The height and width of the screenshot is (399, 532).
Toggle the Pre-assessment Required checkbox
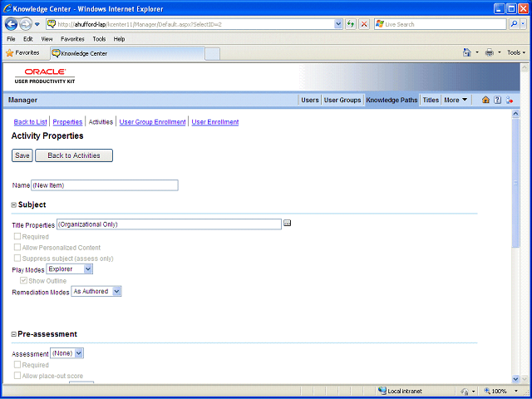(x=17, y=365)
